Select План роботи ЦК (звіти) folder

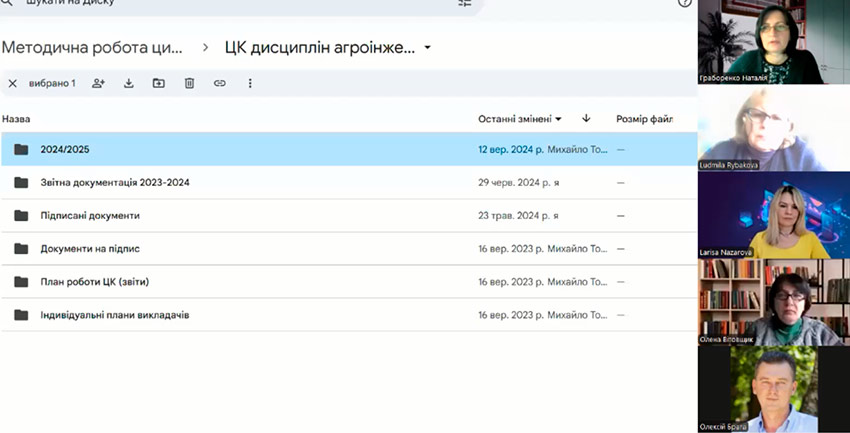coord(94,282)
